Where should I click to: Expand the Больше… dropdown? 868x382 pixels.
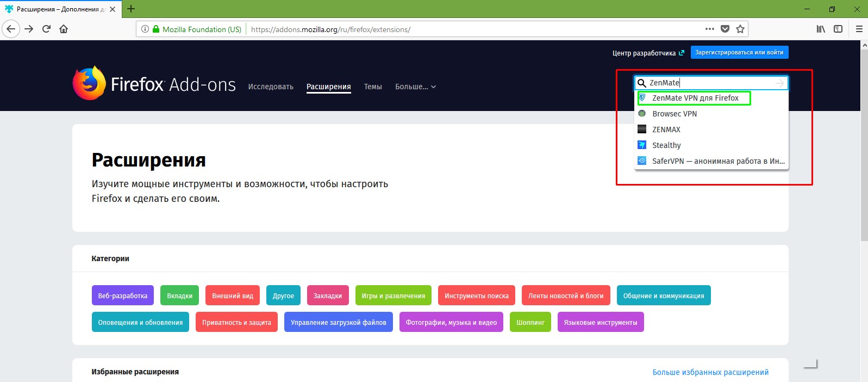tap(415, 87)
